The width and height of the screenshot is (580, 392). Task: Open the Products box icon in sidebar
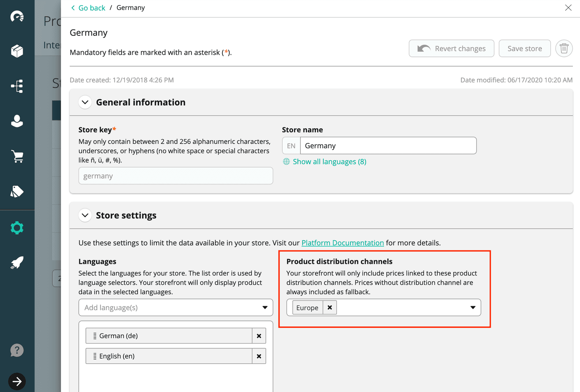coord(17,51)
